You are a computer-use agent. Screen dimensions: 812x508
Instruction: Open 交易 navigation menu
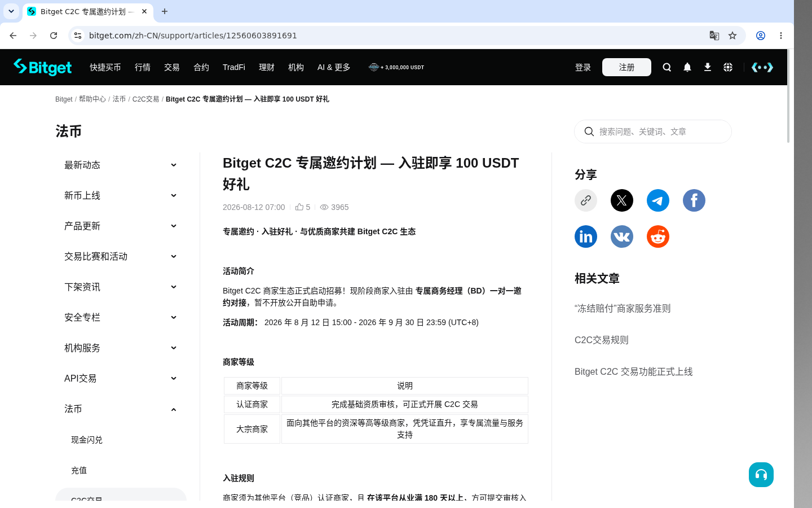tap(172, 67)
